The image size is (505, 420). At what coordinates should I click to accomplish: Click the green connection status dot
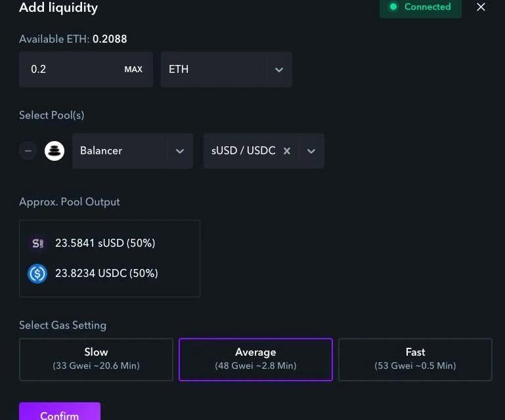point(393,7)
